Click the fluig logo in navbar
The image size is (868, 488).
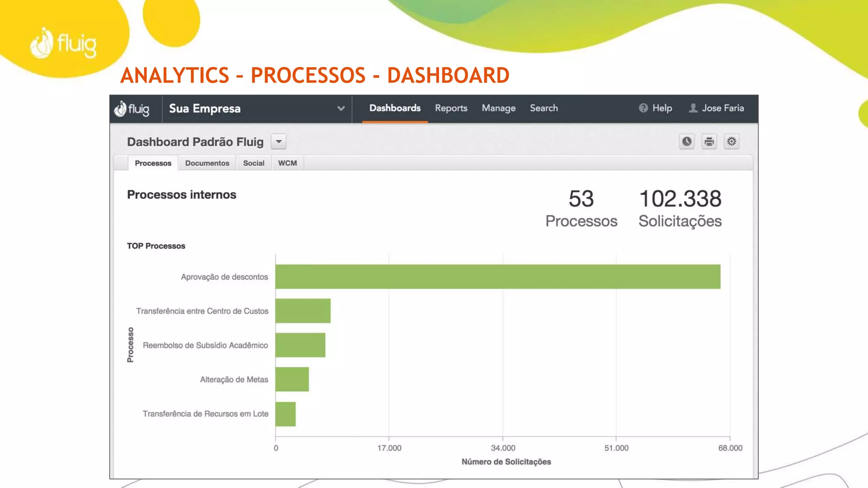(x=132, y=109)
